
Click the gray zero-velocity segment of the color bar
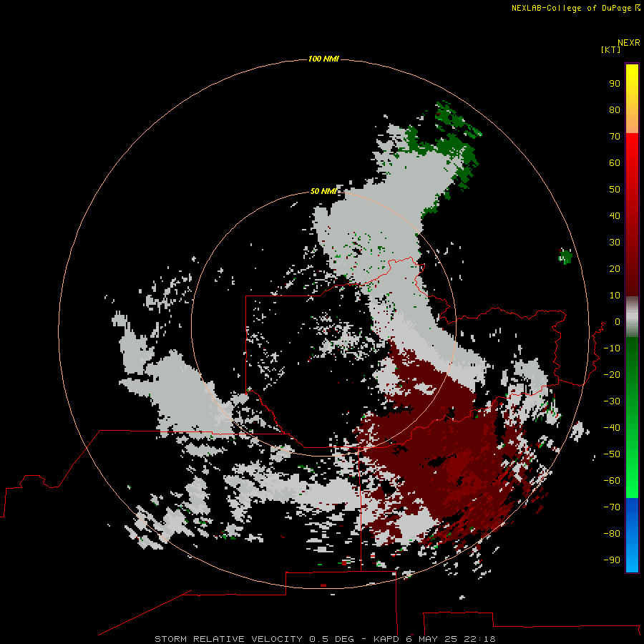(x=632, y=317)
